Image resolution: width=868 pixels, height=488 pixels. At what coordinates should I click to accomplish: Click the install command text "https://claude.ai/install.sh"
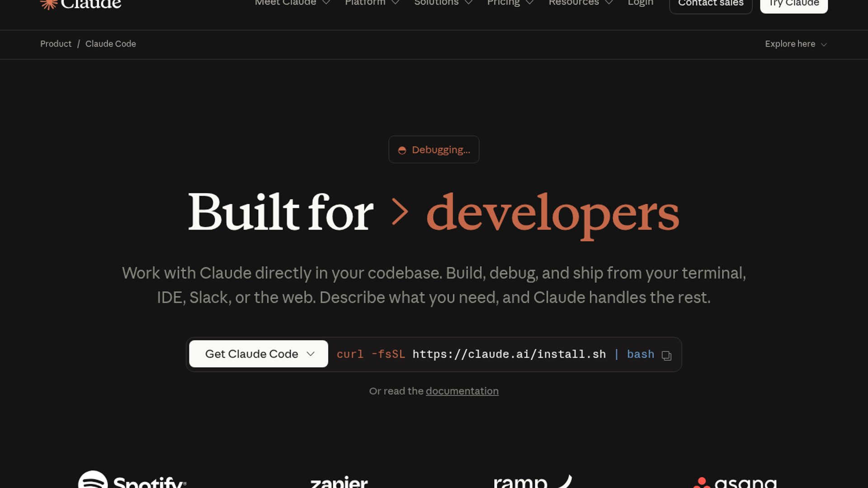509,354
